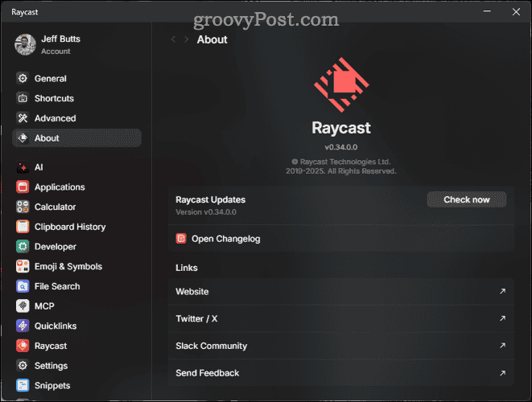532x402 pixels.
Task: Open the Shortcuts settings tab
Action: coord(76,98)
